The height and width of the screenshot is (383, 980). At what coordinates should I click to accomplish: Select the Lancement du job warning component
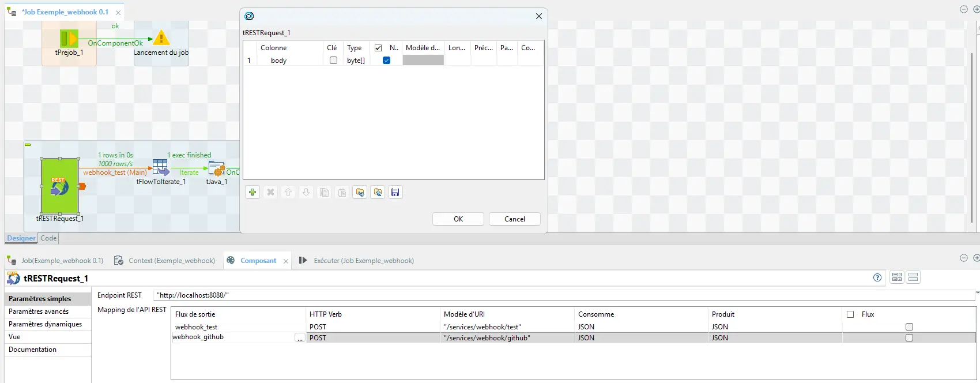tap(161, 38)
